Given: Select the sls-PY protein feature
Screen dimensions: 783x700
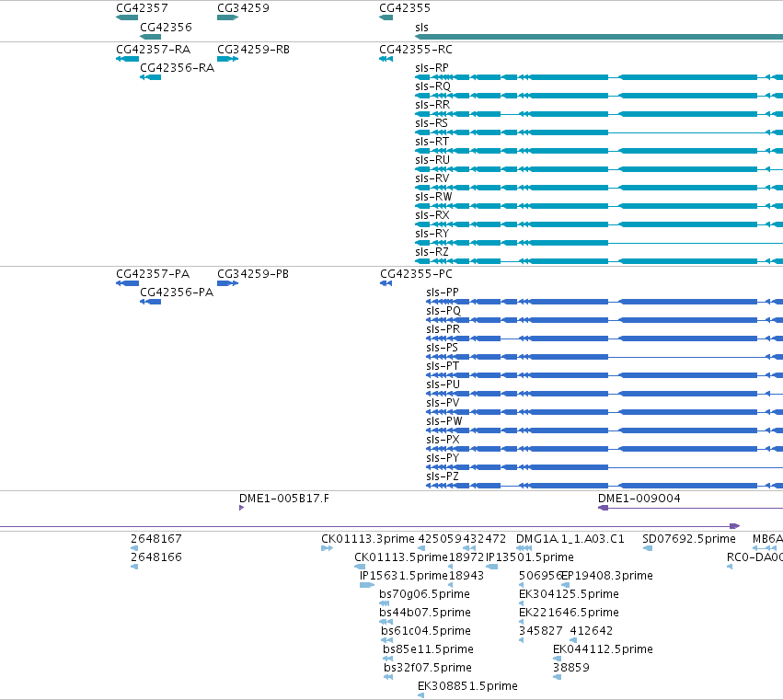Looking at the screenshot, I should click(x=605, y=467).
